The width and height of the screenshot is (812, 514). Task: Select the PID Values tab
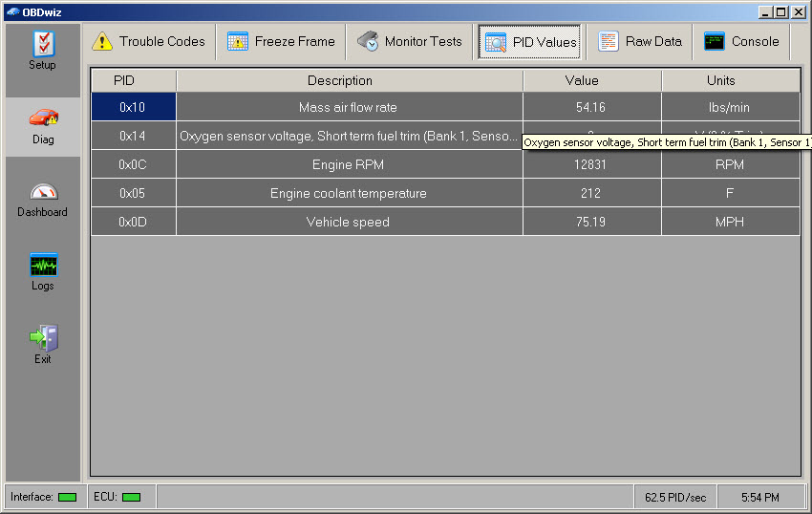point(530,42)
